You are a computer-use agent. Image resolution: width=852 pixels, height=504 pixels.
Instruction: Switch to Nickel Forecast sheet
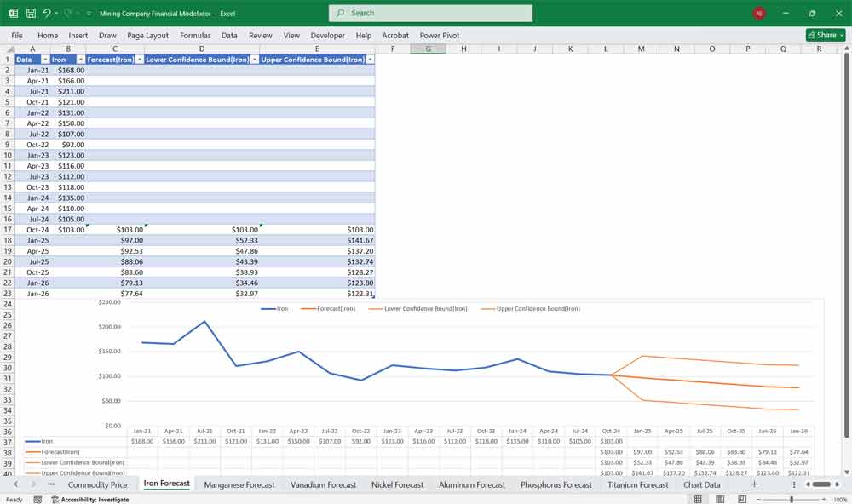(397, 484)
